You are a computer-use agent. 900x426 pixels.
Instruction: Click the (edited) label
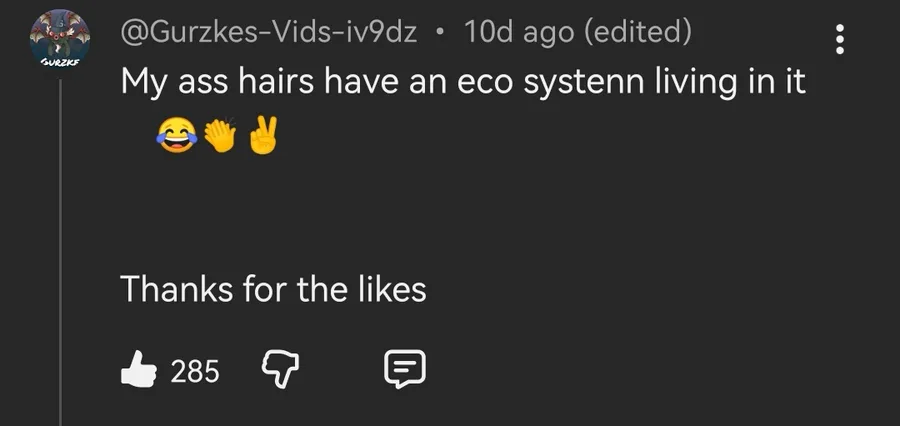click(638, 32)
